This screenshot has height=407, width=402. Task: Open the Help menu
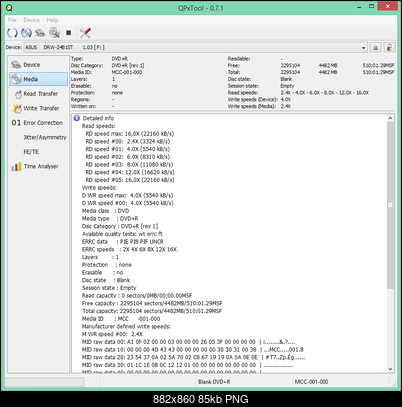[x=52, y=20]
